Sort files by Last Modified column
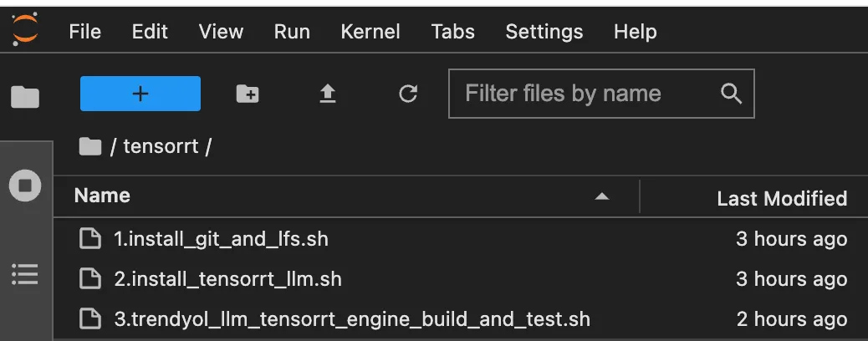Screen dimensions: 868x341 tap(782, 197)
